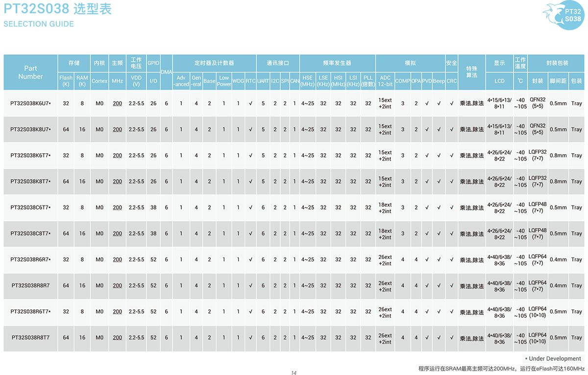Screen dimensions: 588x375
Task: Click the 通讯接口 group header
Action: click(277, 63)
